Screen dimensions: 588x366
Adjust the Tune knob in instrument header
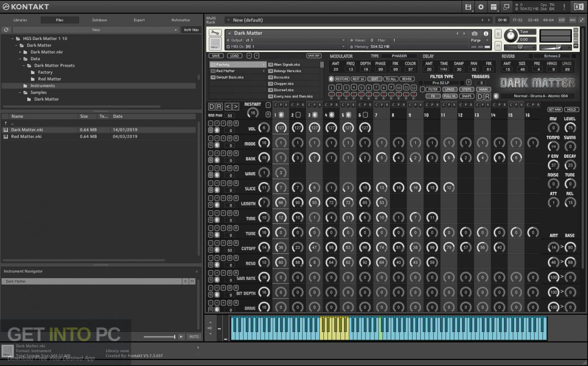(510, 36)
